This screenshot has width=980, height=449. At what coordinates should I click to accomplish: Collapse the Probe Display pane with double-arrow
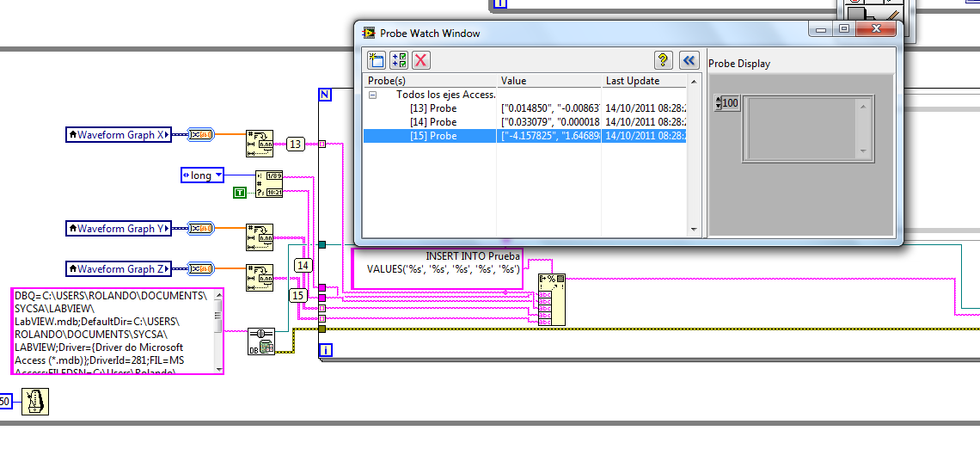tap(688, 59)
